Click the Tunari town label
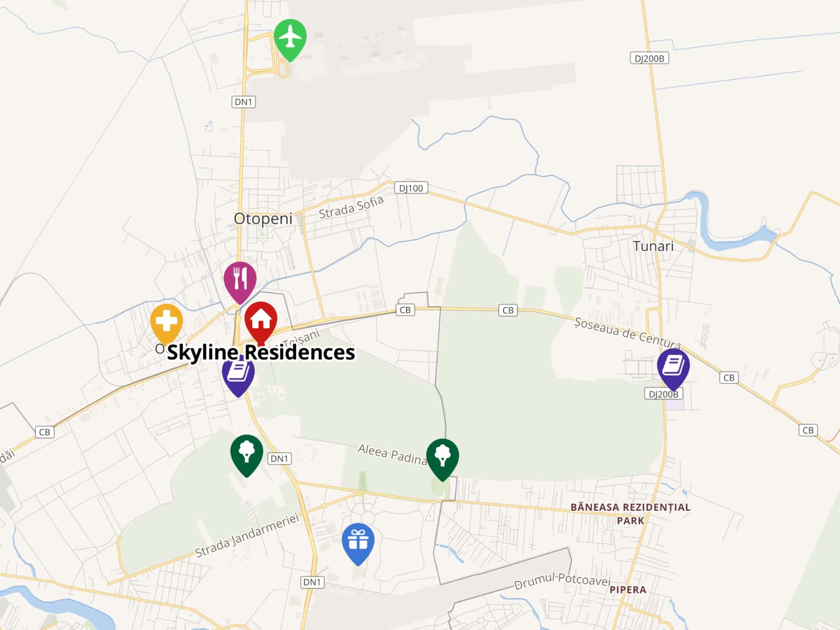This screenshot has height=630, width=840. [x=653, y=246]
